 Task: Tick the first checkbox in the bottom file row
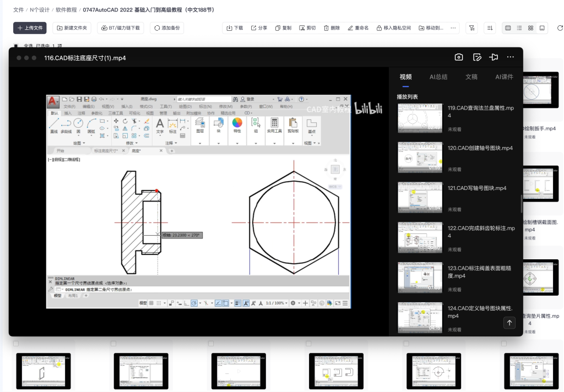click(x=16, y=344)
